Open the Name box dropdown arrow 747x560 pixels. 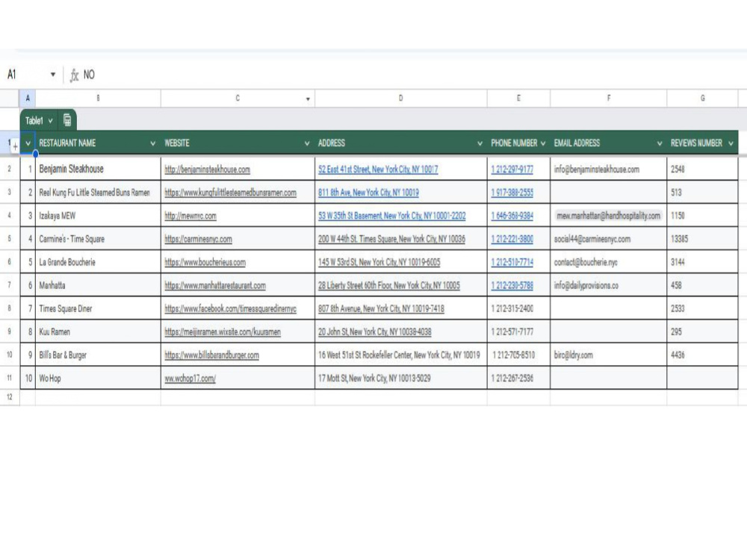(53, 74)
